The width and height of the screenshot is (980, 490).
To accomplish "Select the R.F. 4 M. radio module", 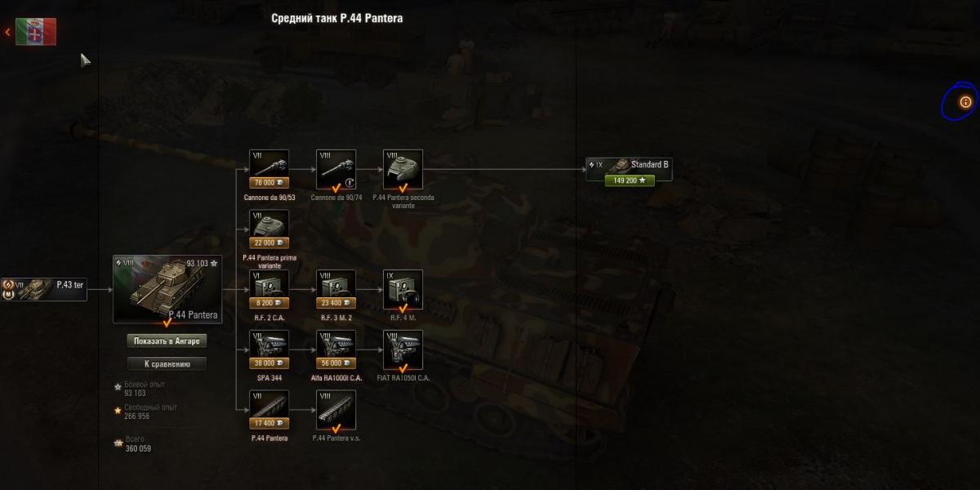I will [403, 290].
